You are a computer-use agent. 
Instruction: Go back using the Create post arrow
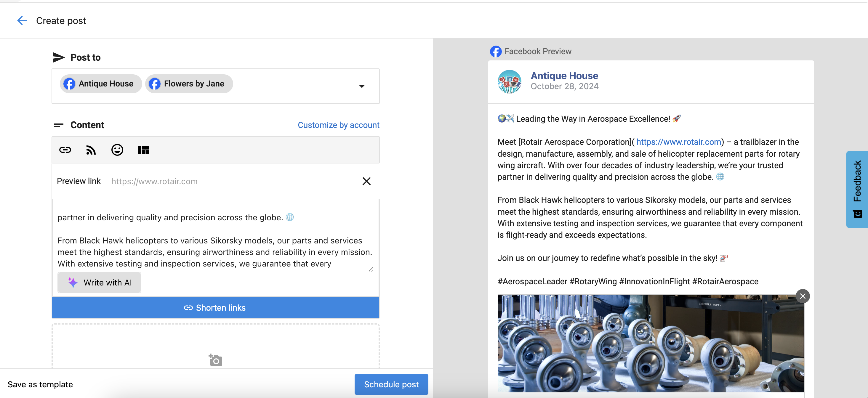pos(22,20)
